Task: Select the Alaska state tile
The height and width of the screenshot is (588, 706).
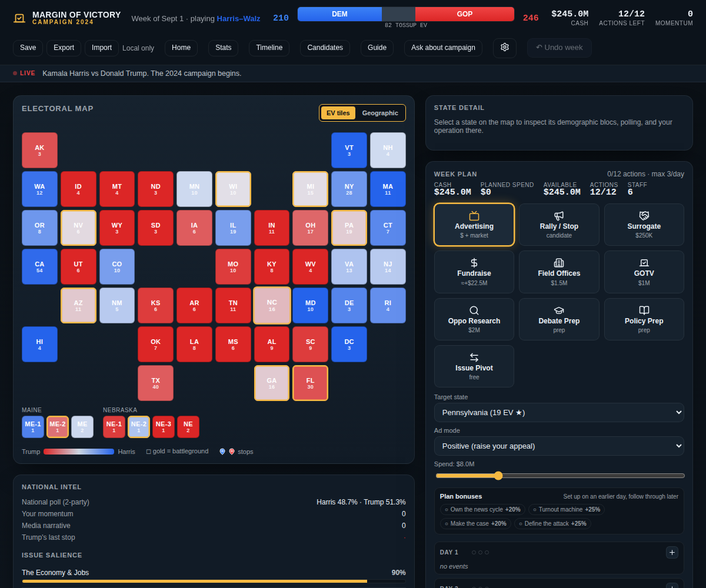Action: [x=39, y=151]
